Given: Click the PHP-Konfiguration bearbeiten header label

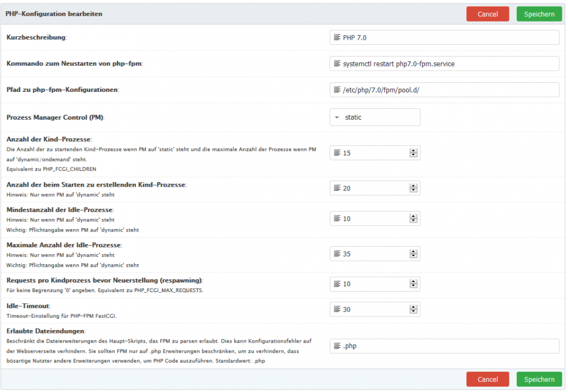Looking at the screenshot, I should click(x=54, y=14).
